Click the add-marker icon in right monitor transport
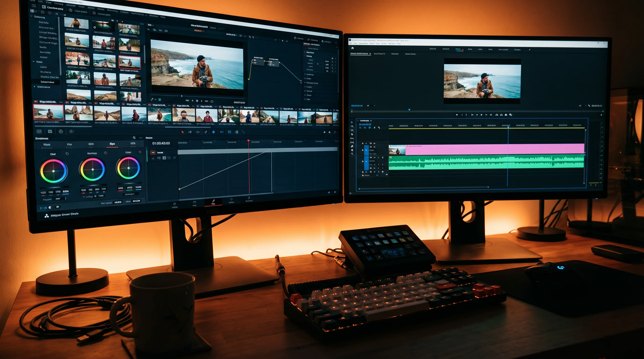 [x=457, y=115]
